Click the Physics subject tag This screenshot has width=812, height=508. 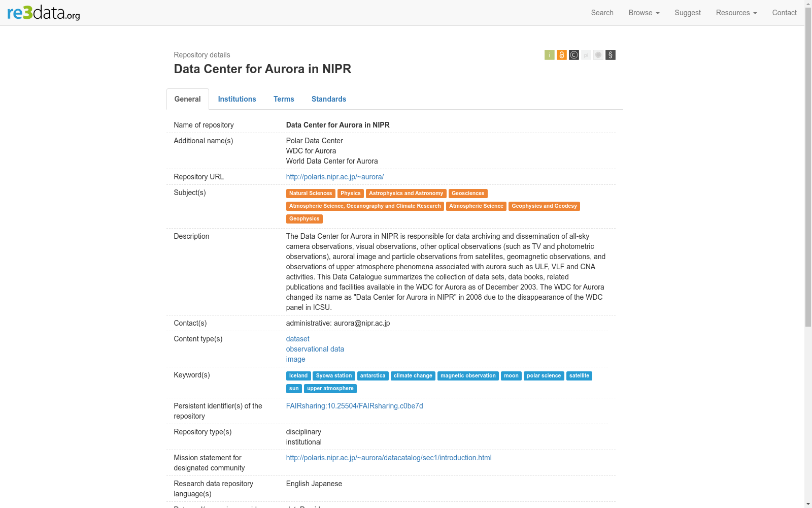351,194
